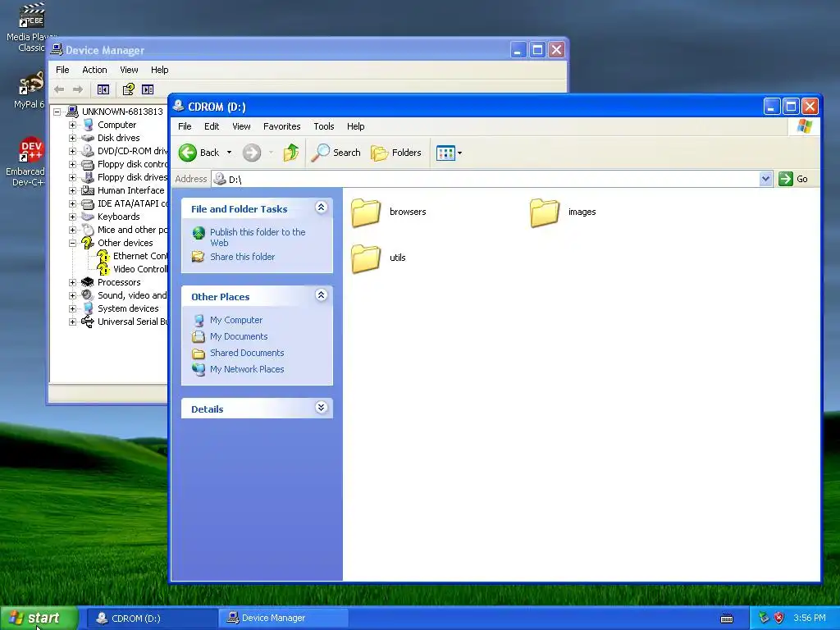Expand the Computer node
This screenshot has height=630, width=840.
[72, 125]
